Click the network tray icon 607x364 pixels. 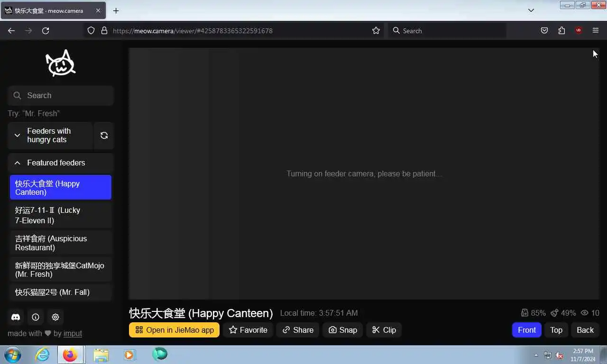(548, 355)
